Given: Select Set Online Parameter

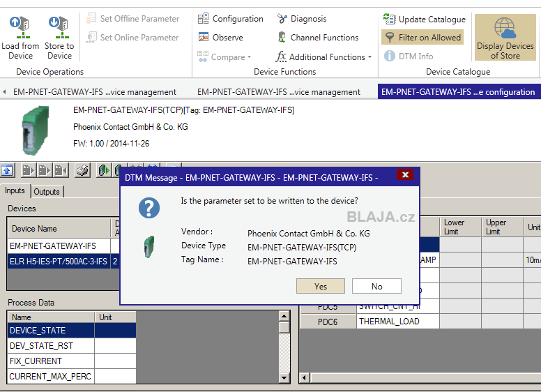Looking at the screenshot, I should (x=133, y=37).
